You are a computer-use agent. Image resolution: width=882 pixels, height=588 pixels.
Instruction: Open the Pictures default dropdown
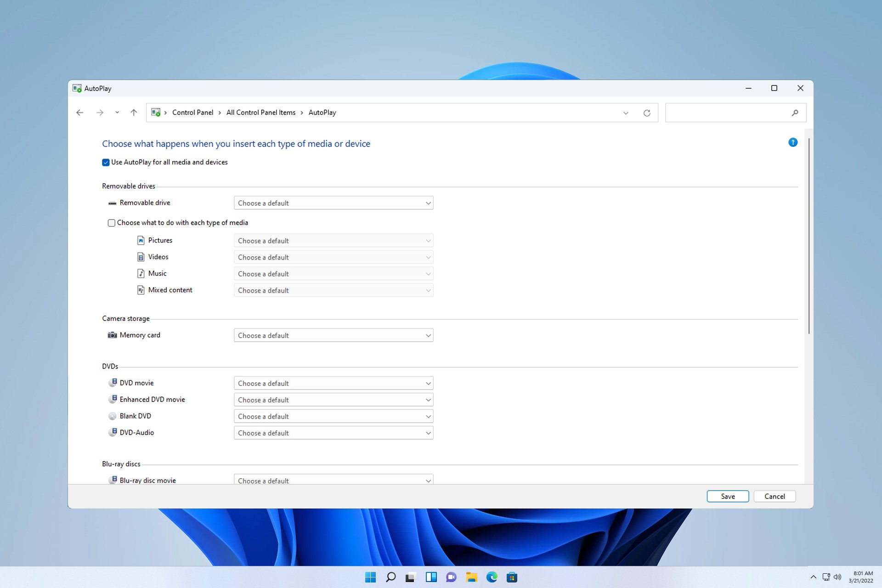334,241
